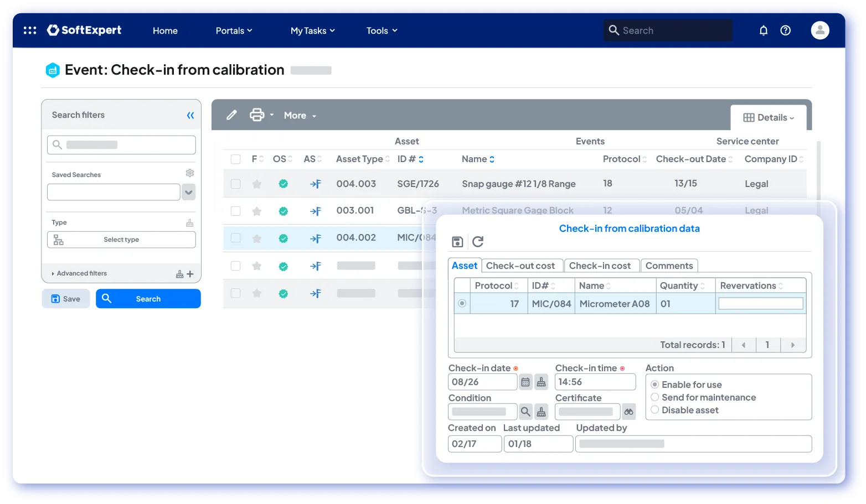The height and width of the screenshot is (504, 866).
Task: Click the Check-in time input field
Action: point(595,382)
